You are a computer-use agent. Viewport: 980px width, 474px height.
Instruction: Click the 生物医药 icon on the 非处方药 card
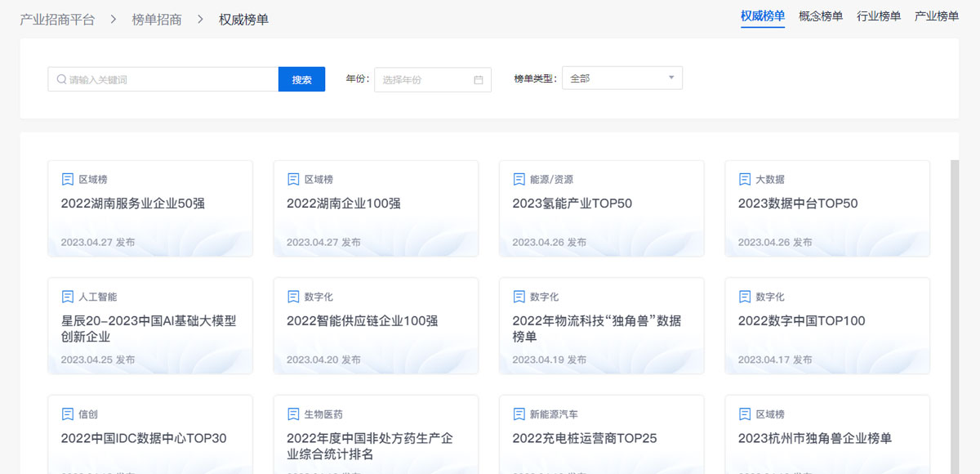tap(292, 414)
